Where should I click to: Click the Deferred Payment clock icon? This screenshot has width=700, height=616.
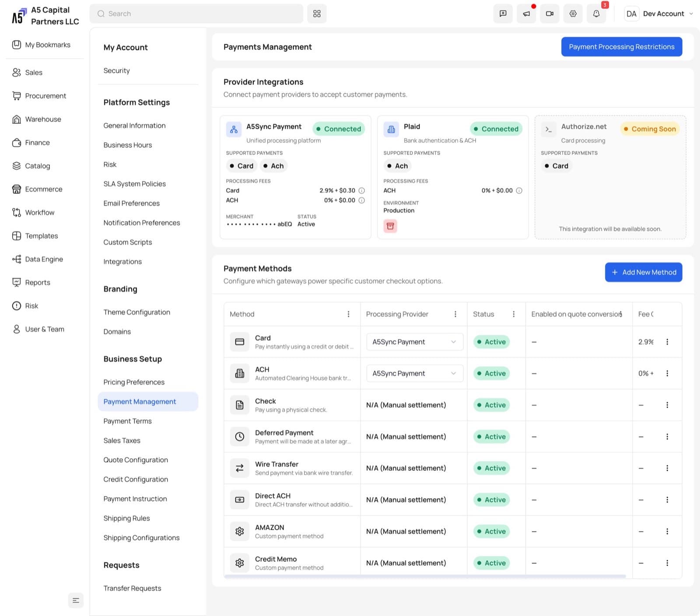239,436
